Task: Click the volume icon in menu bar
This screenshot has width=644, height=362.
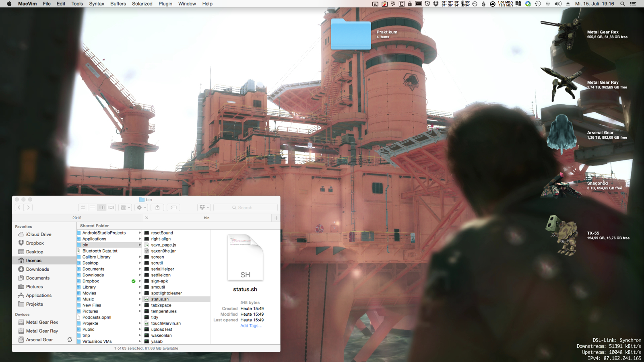Action: pyautogui.click(x=557, y=4)
